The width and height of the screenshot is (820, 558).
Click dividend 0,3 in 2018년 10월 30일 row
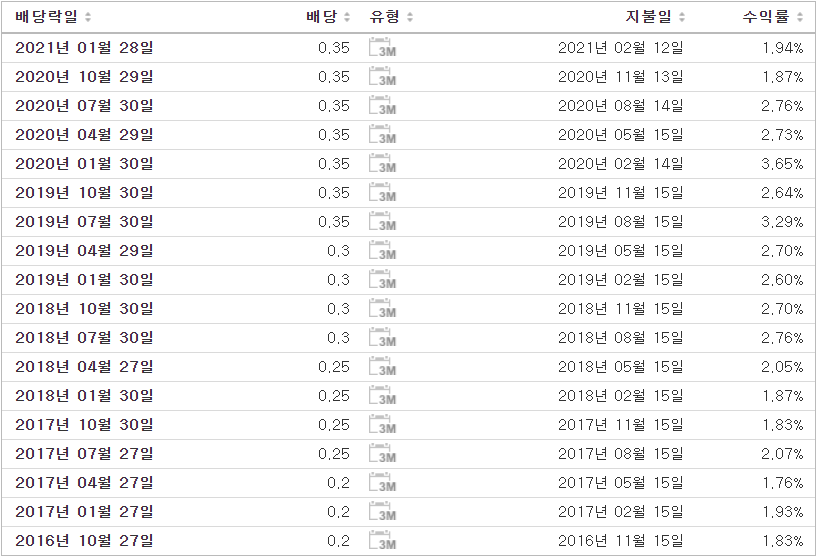(338, 309)
